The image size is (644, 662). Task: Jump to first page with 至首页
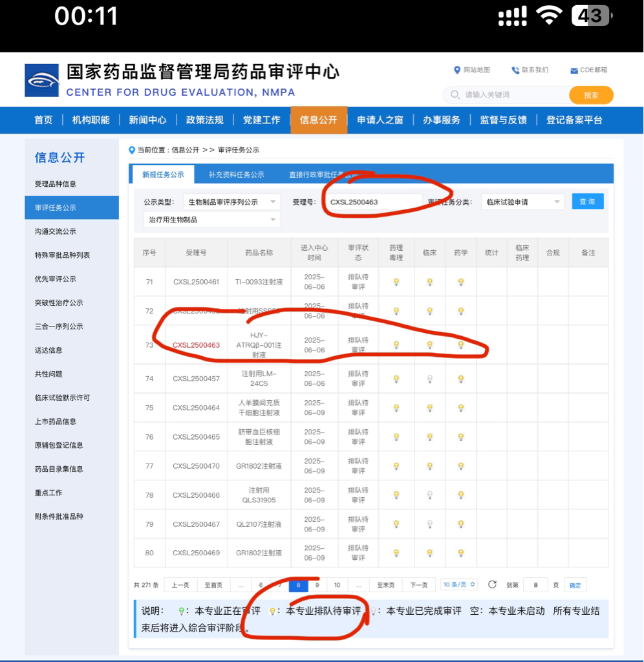tap(213, 585)
